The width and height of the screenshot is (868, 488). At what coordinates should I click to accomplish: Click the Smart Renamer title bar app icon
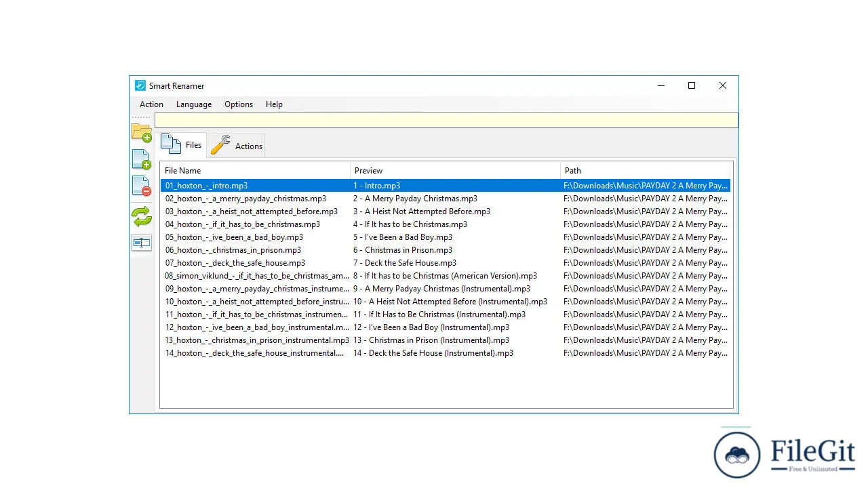[140, 85]
